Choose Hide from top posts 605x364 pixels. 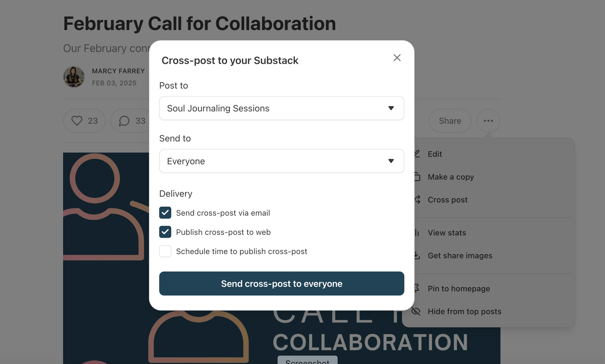464,311
